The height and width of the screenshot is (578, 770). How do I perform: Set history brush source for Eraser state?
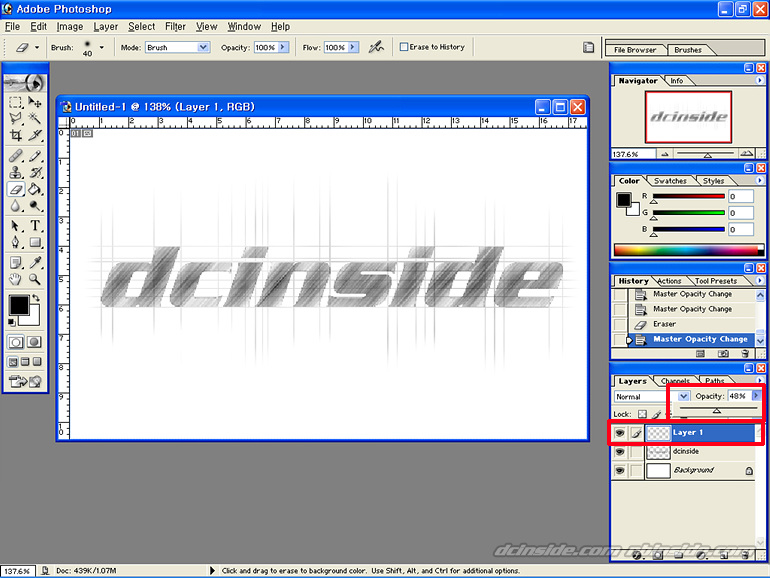click(x=620, y=324)
